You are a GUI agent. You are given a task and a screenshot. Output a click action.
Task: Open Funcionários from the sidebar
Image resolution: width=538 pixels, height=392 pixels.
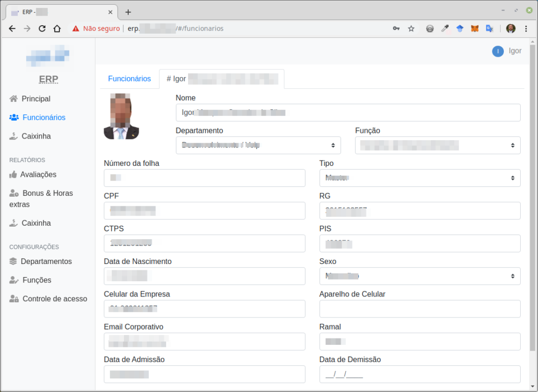(44, 118)
